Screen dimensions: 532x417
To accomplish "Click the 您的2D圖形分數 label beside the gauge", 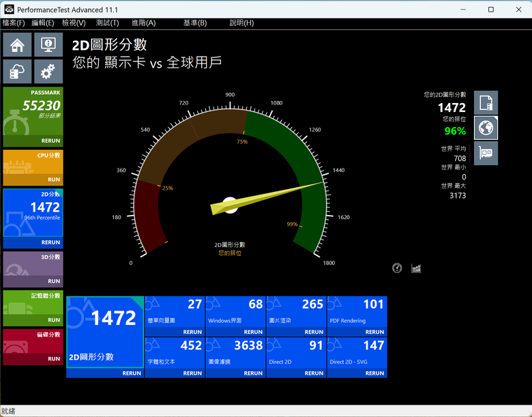I will (x=445, y=95).
